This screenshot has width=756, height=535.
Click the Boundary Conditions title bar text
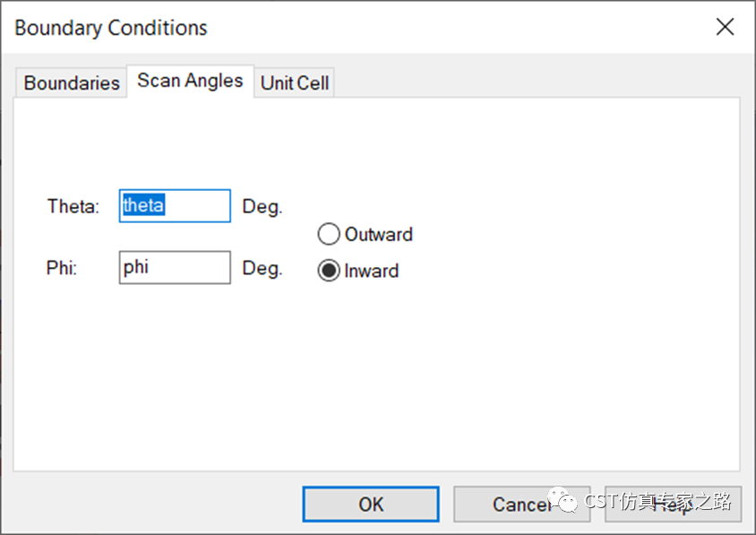coord(111,28)
